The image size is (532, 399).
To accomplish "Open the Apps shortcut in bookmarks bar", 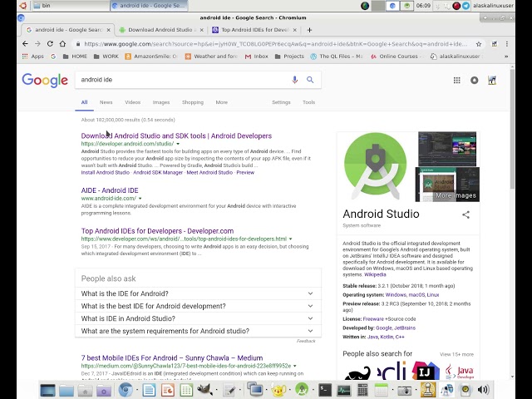I will (33, 57).
